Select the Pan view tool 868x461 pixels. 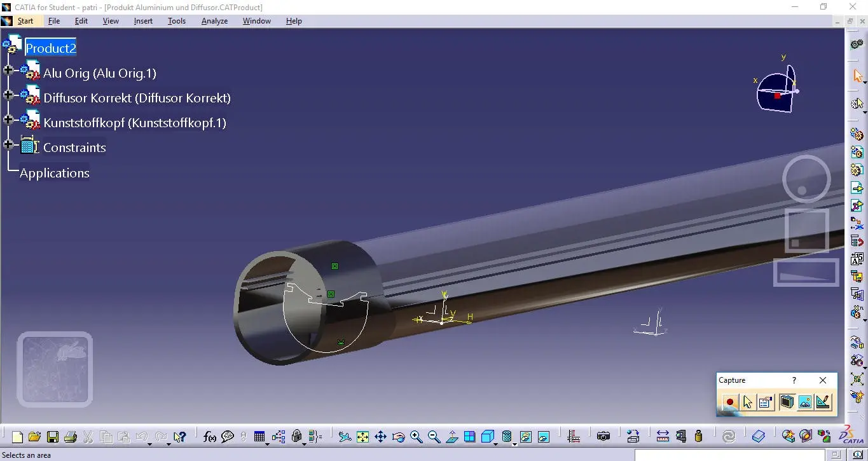click(380, 437)
